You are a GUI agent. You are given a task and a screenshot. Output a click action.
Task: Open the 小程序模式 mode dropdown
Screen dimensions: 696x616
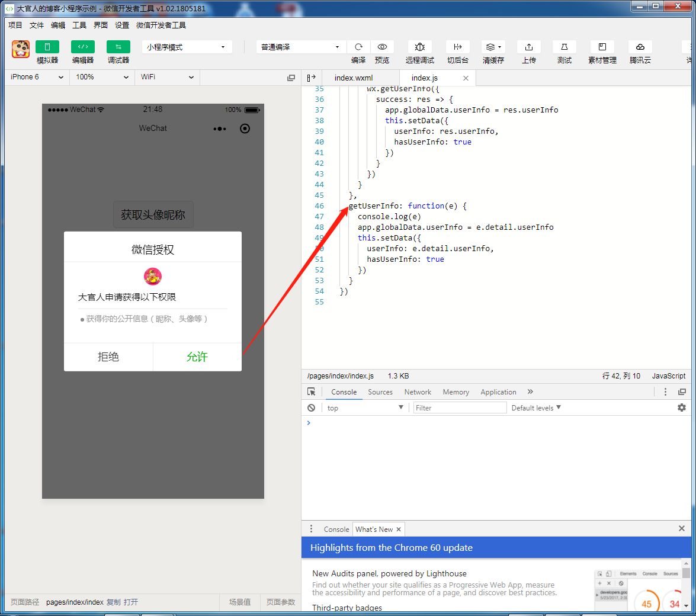click(187, 47)
